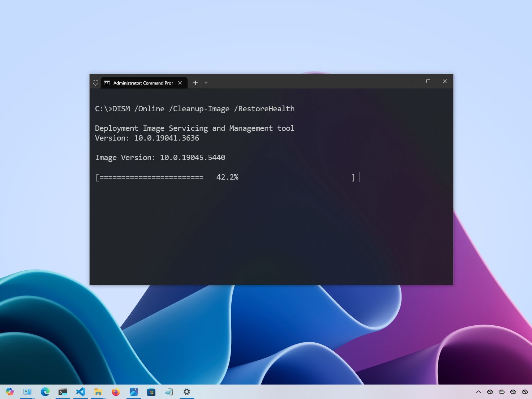532x399 pixels.
Task: Click the OneDrive cloud icon in system tray
Action: click(x=502, y=392)
